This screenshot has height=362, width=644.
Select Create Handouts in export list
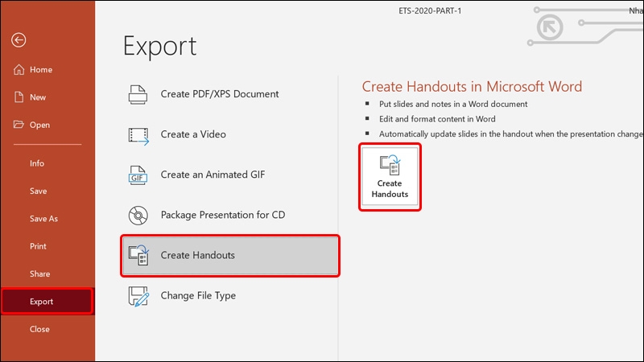tap(230, 255)
